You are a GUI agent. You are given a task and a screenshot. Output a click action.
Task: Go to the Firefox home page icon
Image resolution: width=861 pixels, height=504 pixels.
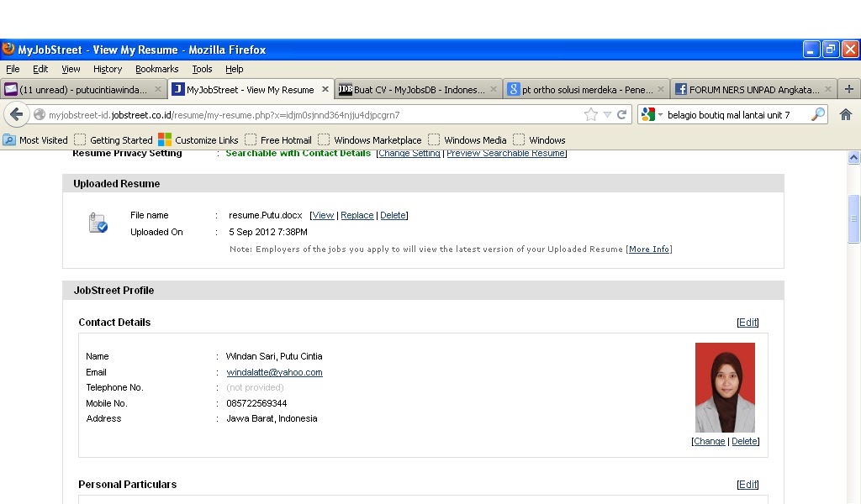(846, 114)
